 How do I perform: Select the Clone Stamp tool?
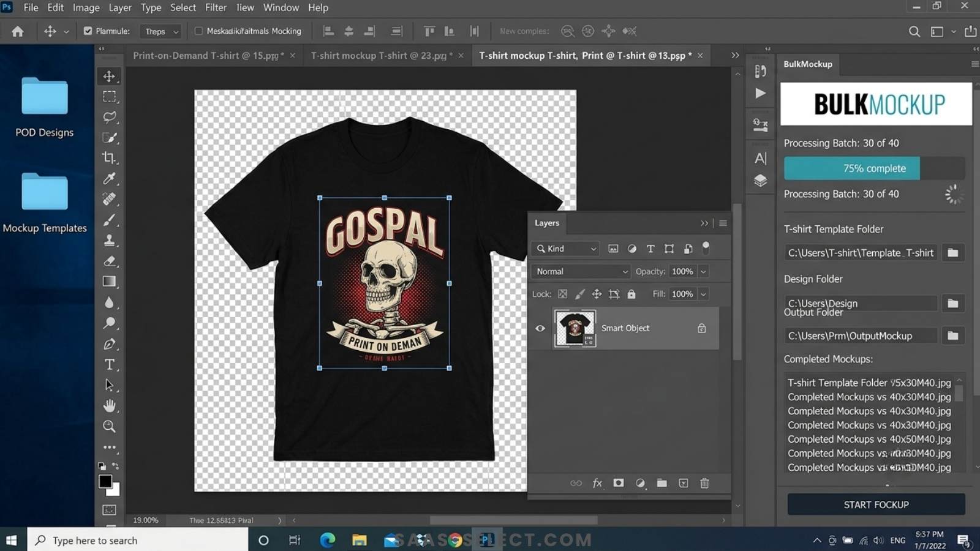coord(109,240)
